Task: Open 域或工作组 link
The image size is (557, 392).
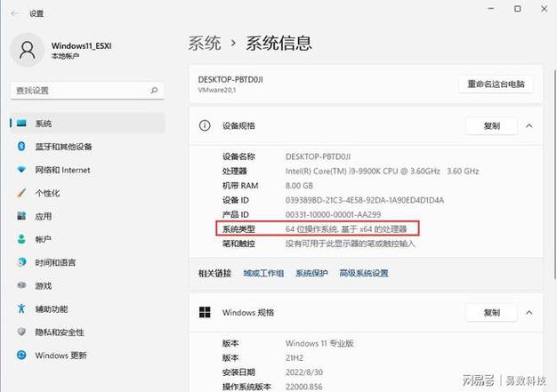Action: (x=263, y=273)
